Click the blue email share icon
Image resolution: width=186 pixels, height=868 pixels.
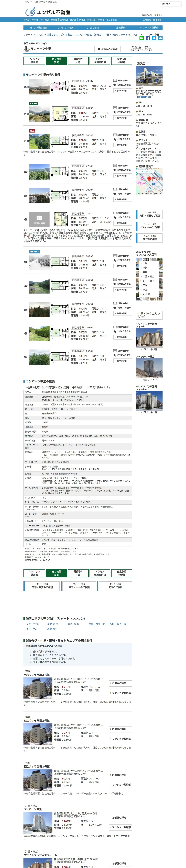(160, 38)
